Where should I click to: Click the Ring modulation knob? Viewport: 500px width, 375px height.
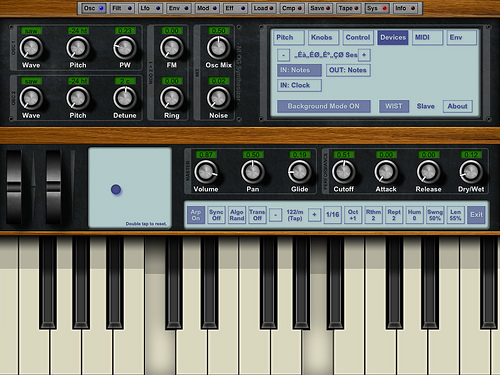[x=171, y=98]
